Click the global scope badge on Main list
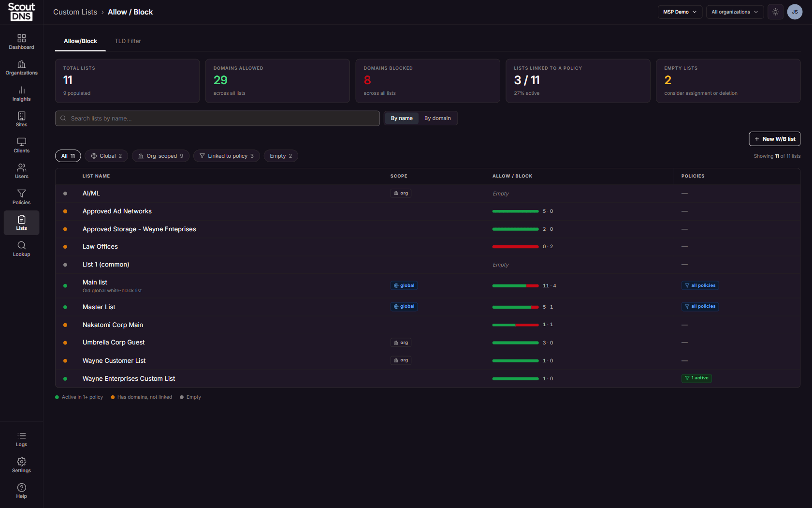The width and height of the screenshot is (812, 508). [404, 285]
